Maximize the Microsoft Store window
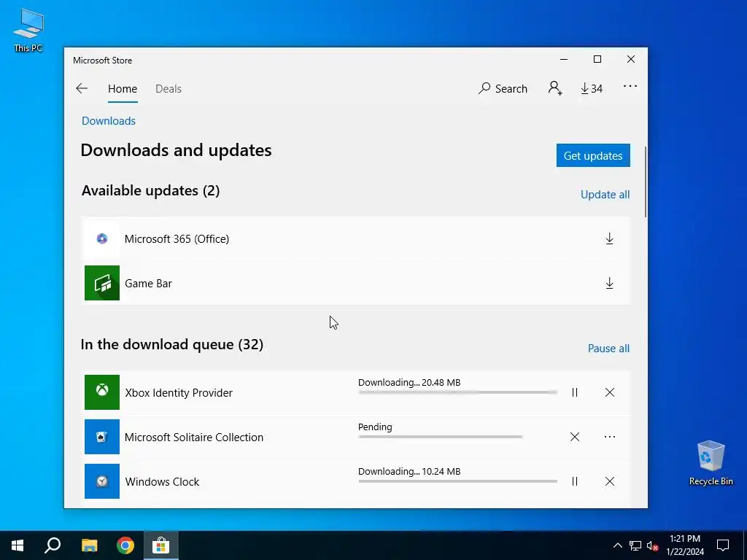This screenshot has width=747, height=560. [x=597, y=59]
